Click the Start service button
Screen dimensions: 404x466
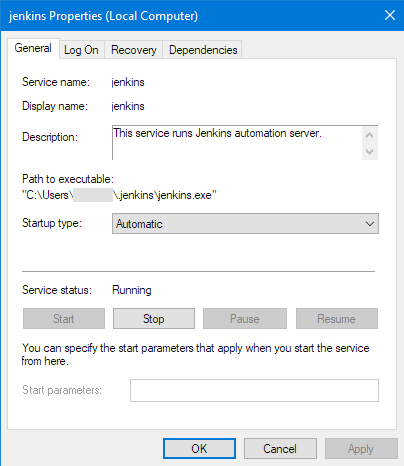point(64,319)
